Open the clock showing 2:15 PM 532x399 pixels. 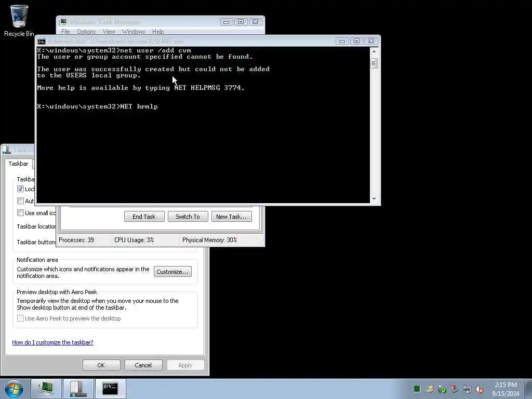(x=506, y=389)
